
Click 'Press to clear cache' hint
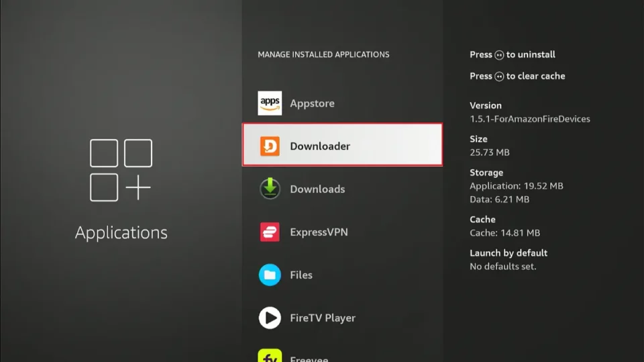pyautogui.click(x=517, y=76)
